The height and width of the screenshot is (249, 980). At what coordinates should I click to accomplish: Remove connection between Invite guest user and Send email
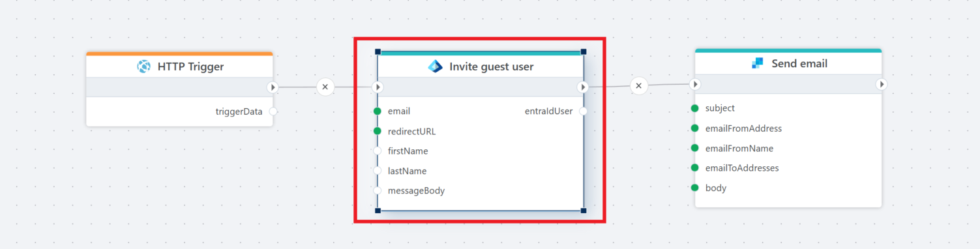[x=639, y=85]
